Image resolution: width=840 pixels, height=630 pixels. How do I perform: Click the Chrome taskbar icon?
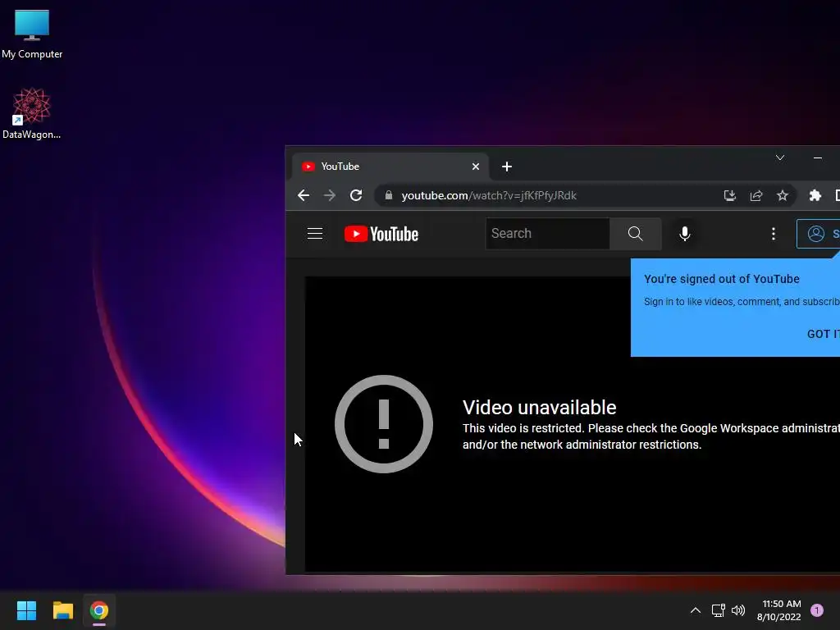click(x=99, y=610)
